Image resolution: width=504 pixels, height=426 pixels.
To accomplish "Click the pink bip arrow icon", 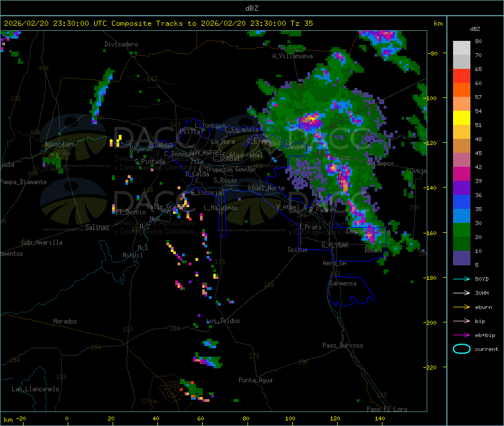I will tap(461, 321).
